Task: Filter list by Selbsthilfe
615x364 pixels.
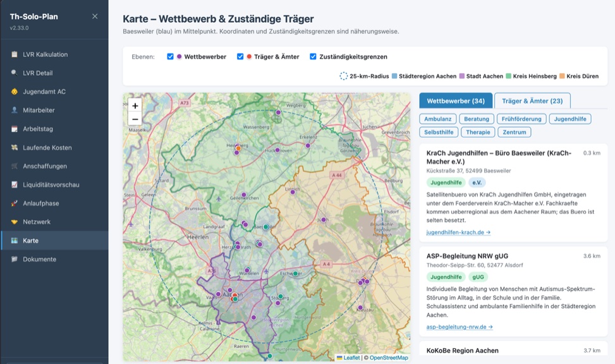Action: [x=439, y=132]
